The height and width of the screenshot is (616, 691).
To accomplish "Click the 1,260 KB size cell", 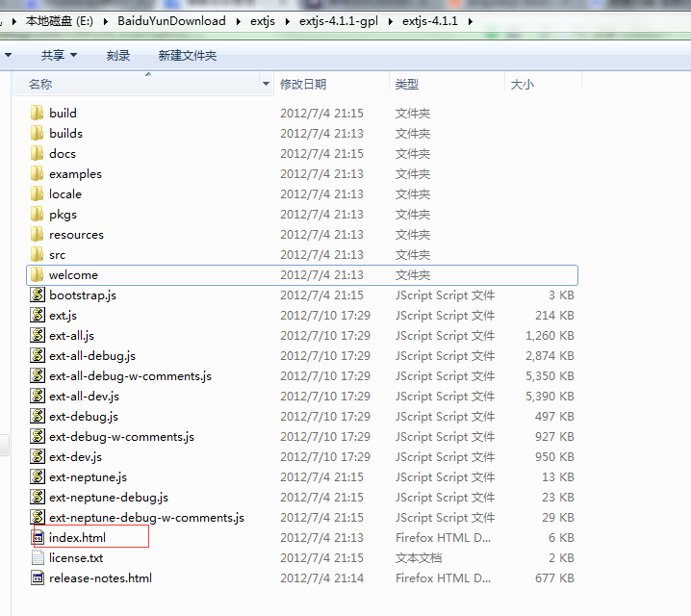I will 550,335.
